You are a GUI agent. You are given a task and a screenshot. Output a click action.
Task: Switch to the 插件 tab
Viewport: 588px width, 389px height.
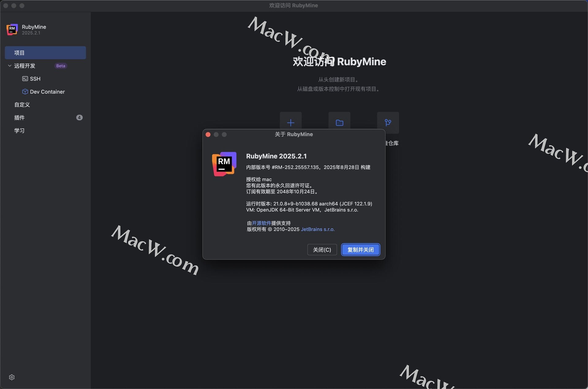coord(19,118)
